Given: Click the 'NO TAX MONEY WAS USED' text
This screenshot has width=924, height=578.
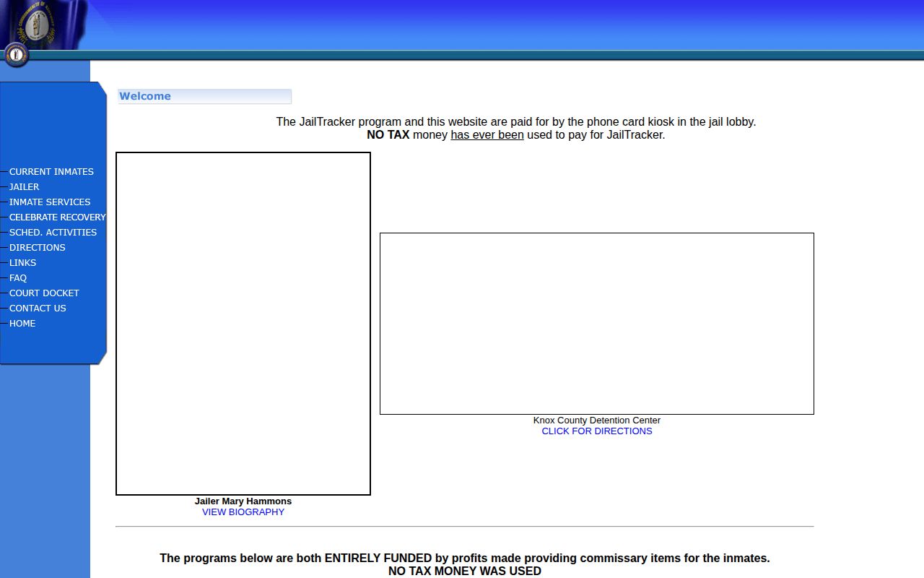Looking at the screenshot, I should pyautogui.click(x=465, y=571).
